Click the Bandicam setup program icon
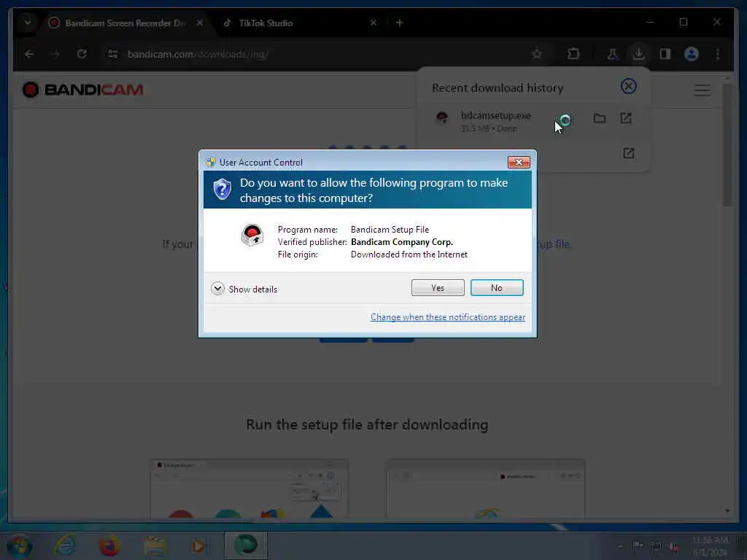 point(252,235)
